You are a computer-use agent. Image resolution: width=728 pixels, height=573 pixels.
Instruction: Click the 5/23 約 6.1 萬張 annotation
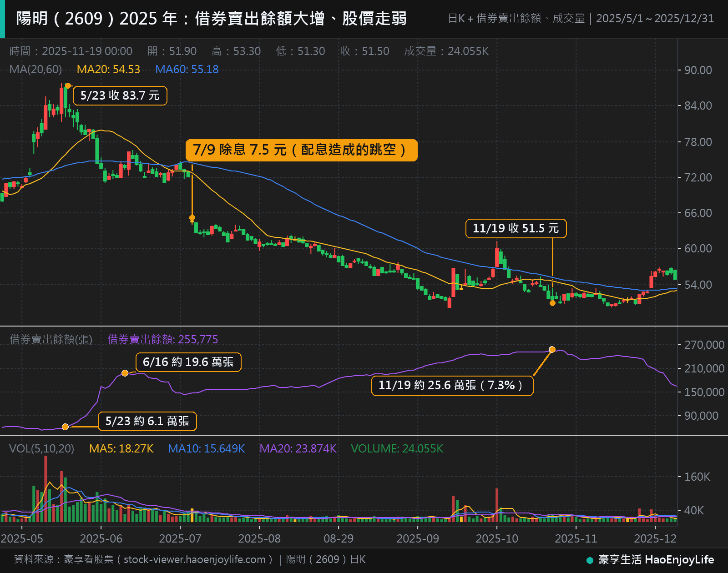[x=147, y=421]
